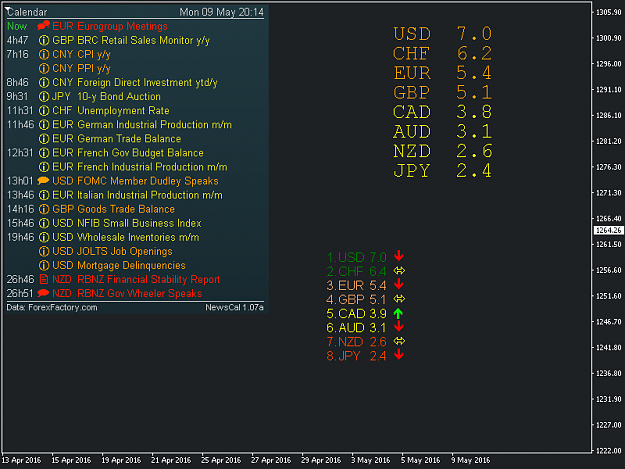The image size is (625, 469).
Task: Click info icon beside CNY CPI y/y
Action: [x=44, y=54]
